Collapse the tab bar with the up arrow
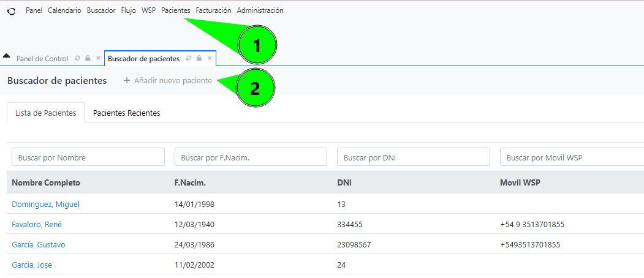 click(x=6, y=56)
